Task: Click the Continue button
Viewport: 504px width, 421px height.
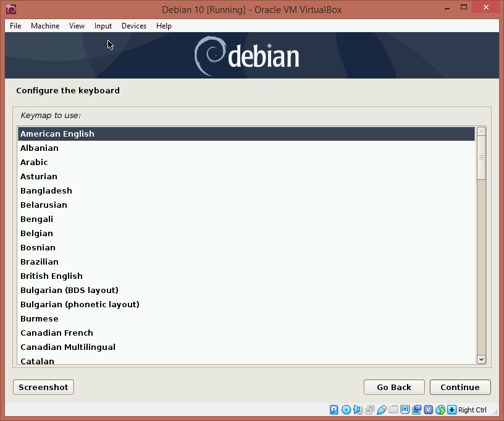Action: (460, 387)
